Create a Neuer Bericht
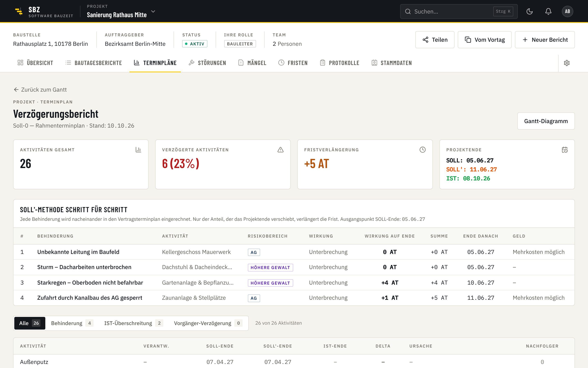 click(x=545, y=40)
